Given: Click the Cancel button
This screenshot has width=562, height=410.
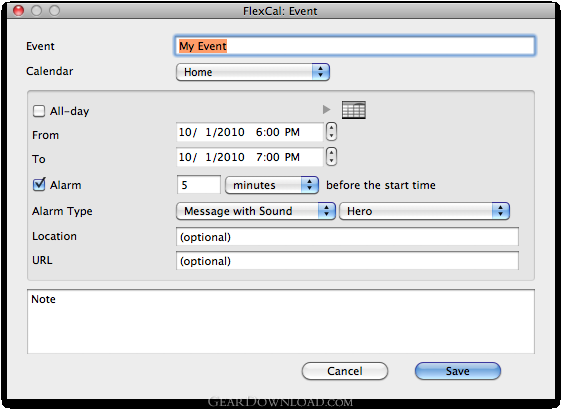Looking at the screenshot, I should [345, 371].
